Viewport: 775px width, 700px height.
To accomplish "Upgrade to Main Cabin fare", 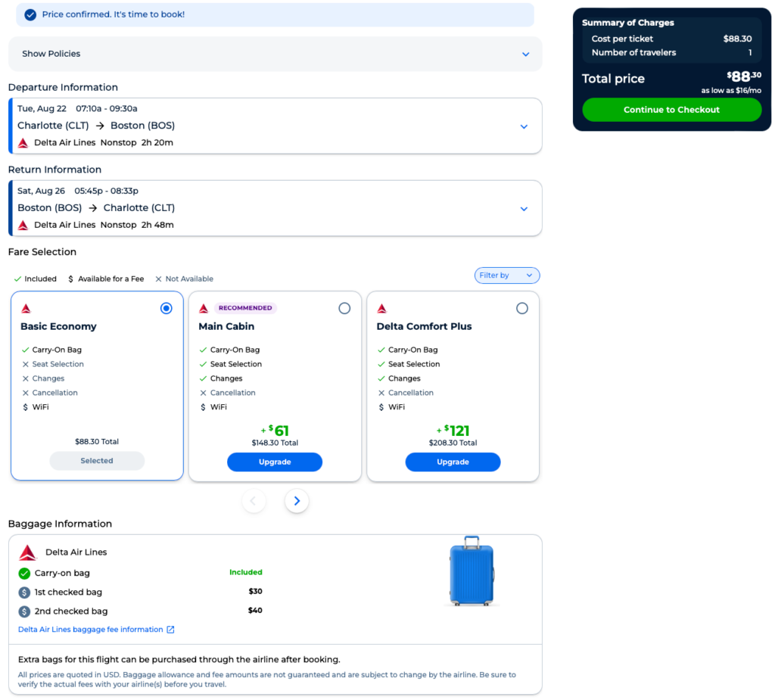I will pyautogui.click(x=275, y=462).
